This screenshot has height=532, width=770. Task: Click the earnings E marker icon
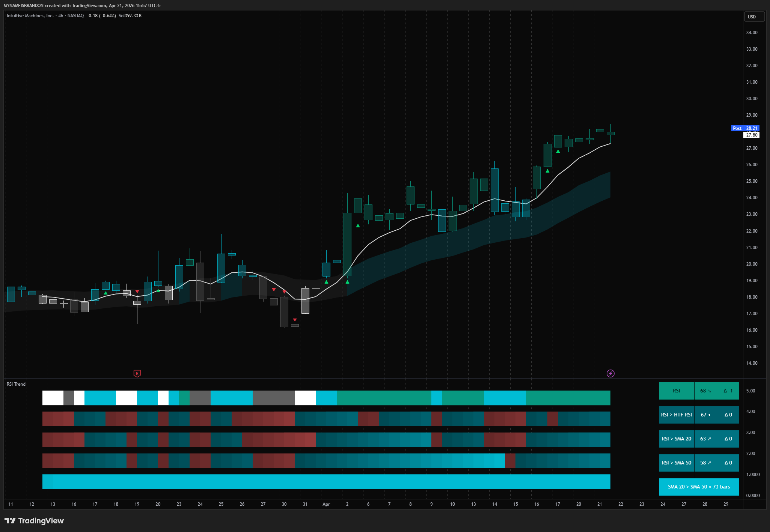137,373
